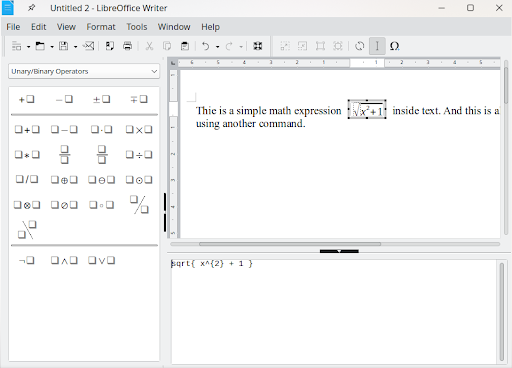Open the Tools menu
This screenshot has height=368, width=512.
click(x=137, y=27)
